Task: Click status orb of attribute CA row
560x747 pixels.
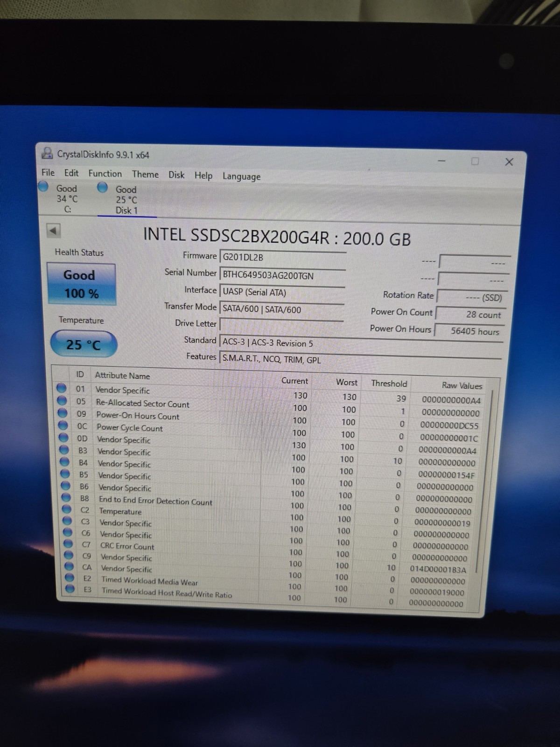Action: pos(69,566)
